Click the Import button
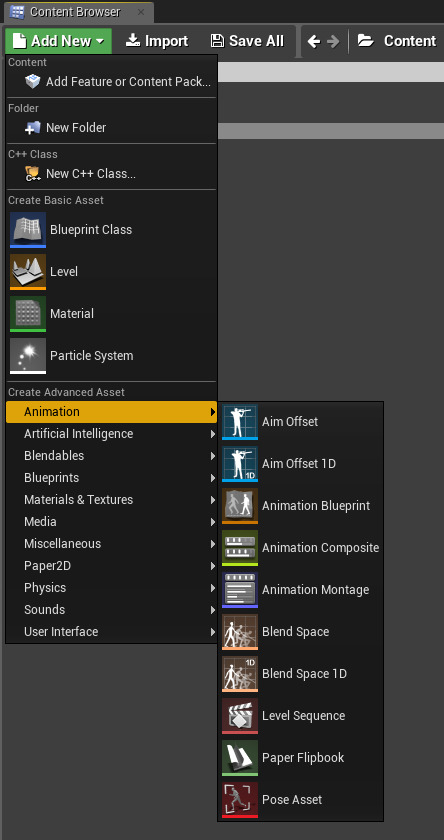Viewport: 444px width, 840px height. (x=157, y=41)
